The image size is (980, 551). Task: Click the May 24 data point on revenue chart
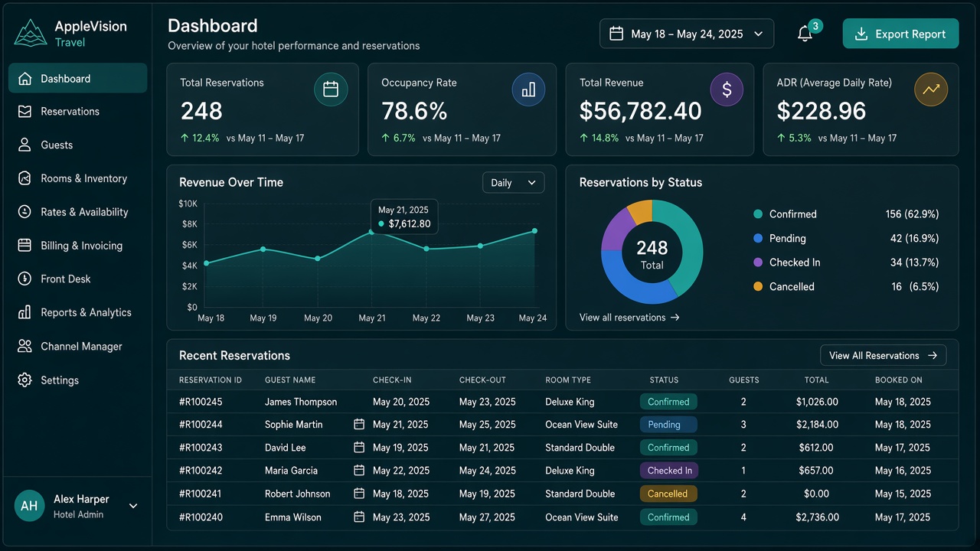coord(534,230)
